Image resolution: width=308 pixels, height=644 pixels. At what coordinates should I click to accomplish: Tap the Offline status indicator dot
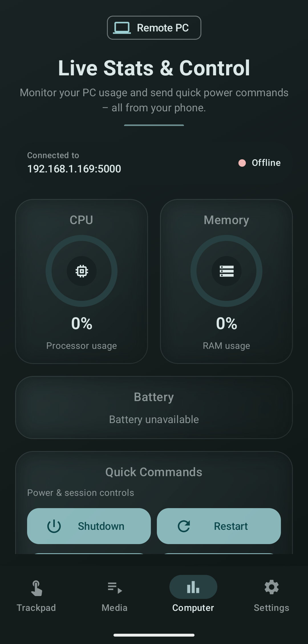point(242,163)
